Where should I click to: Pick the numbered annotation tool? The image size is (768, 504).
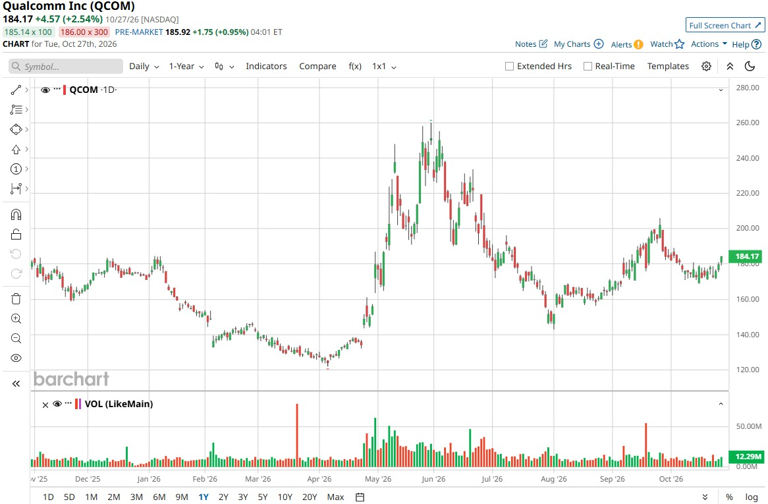16,169
